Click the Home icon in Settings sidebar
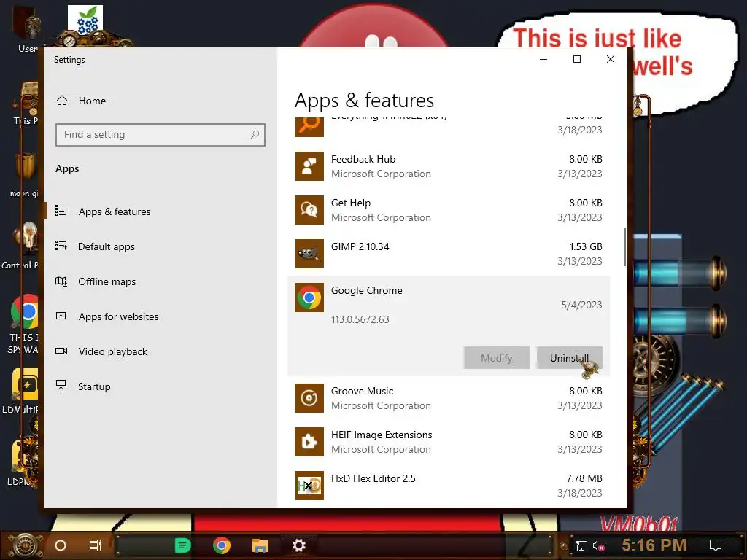747x560 pixels. tap(62, 101)
